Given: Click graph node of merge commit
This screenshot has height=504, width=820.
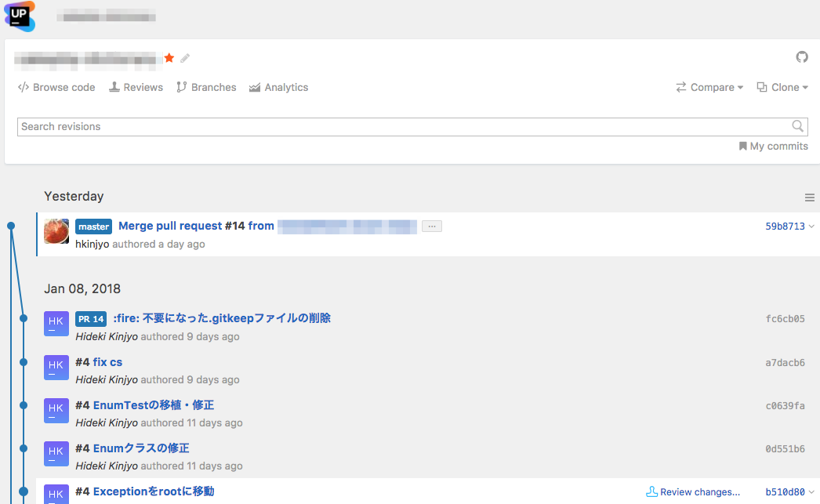Looking at the screenshot, I should [x=11, y=226].
